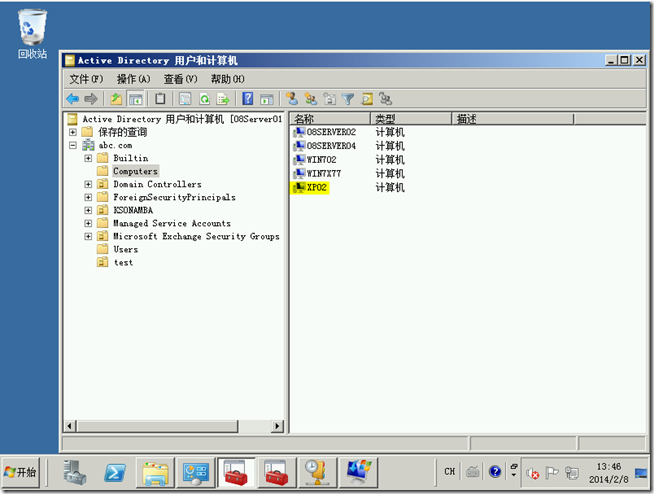Select computer WIN702

pos(321,160)
